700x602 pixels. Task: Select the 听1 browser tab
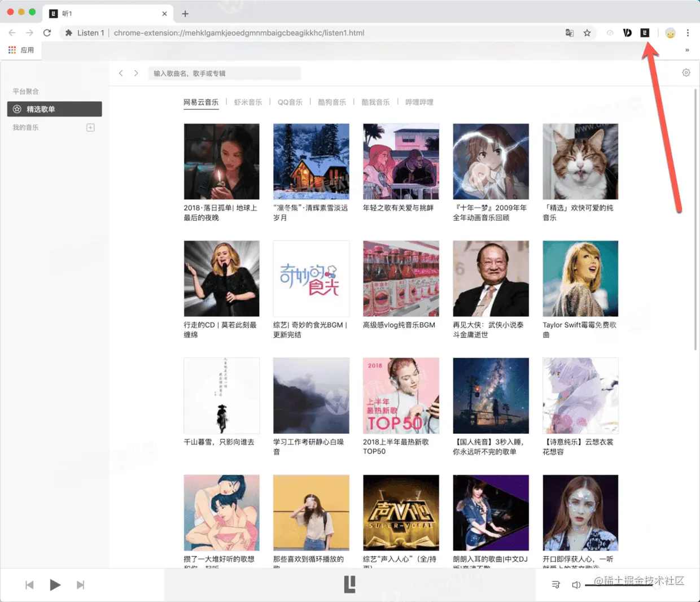[x=108, y=14]
